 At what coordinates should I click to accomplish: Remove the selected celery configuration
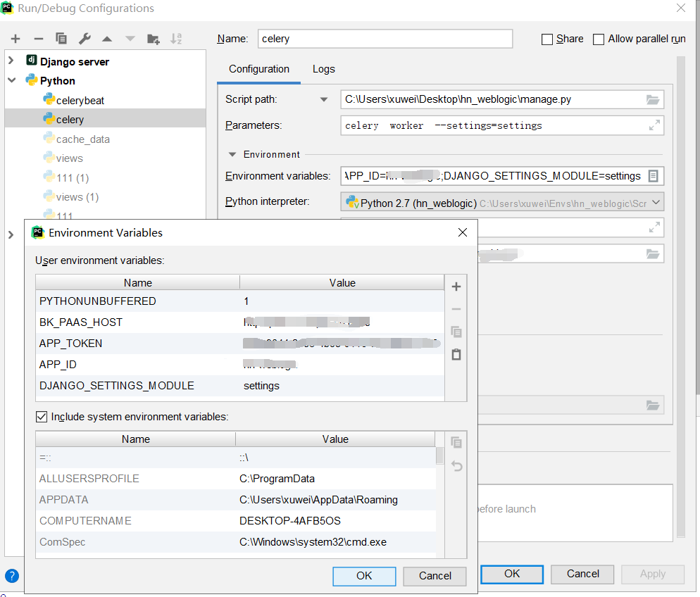point(38,39)
